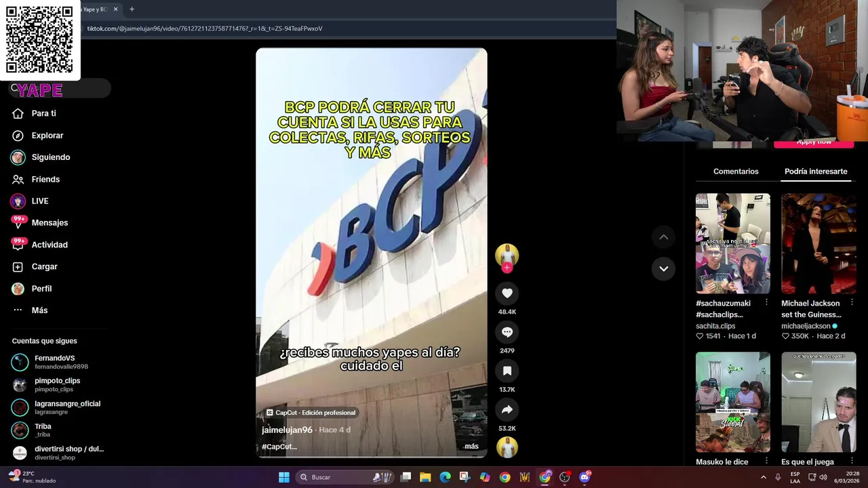The image size is (868, 488).
Task: Open the weather widget 23°C
Action: 32,477
